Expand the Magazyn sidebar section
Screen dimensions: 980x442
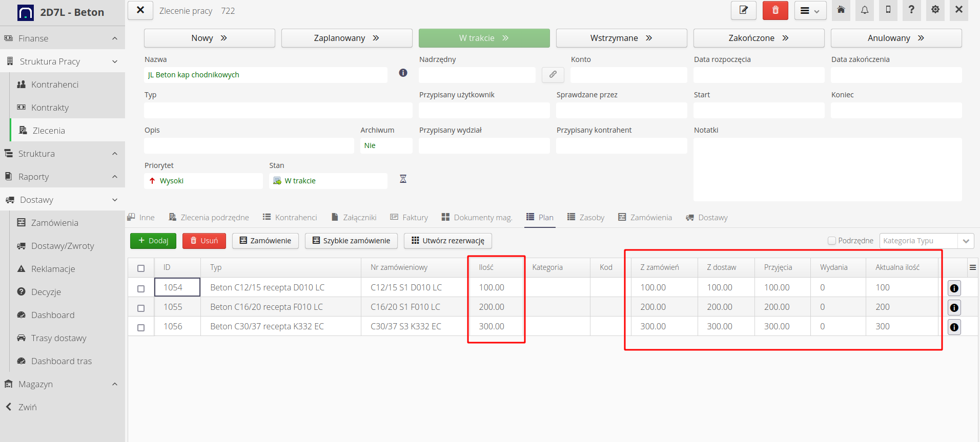tap(114, 384)
